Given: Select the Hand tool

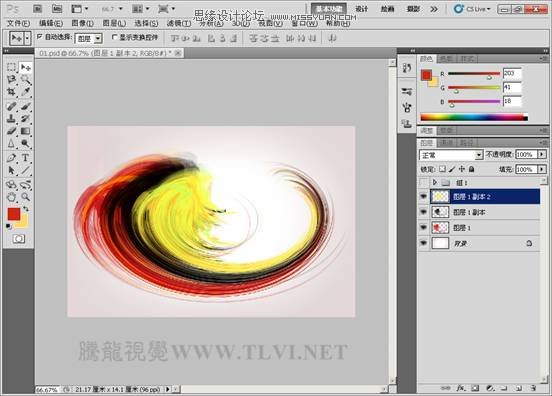Looking at the screenshot, I should pos(11,197).
